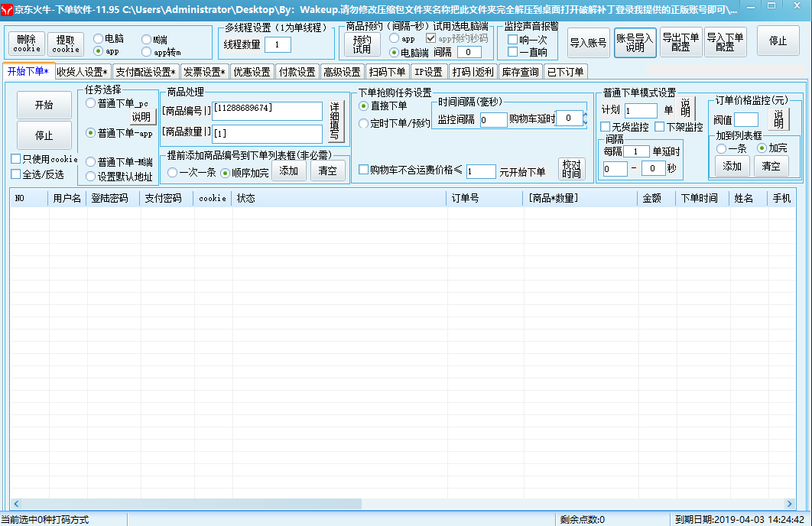Viewport: 812px width, 526px height.
Task: Open the 库存查询 tab
Action: (521, 72)
